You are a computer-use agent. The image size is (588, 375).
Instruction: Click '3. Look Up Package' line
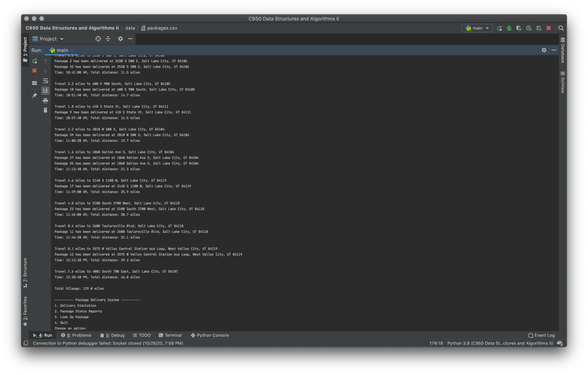[x=72, y=317]
